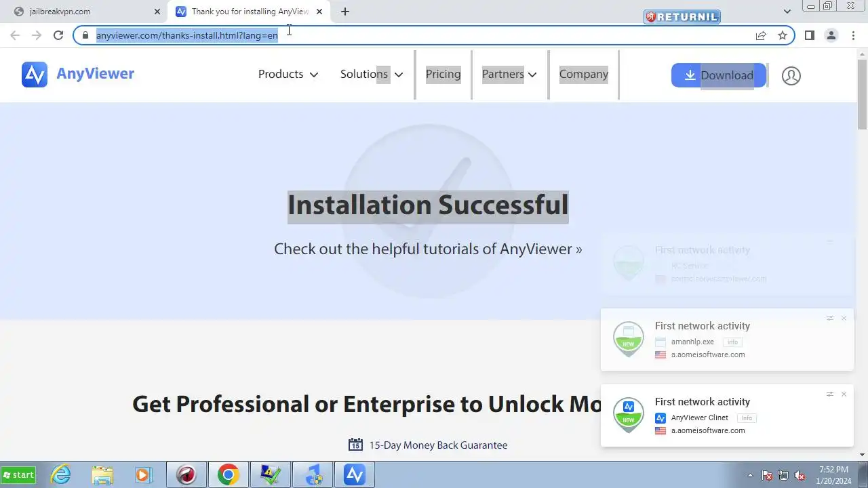The width and height of the screenshot is (868, 488).
Task: Open the Chrome profile avatar
Action: (831, 35)
